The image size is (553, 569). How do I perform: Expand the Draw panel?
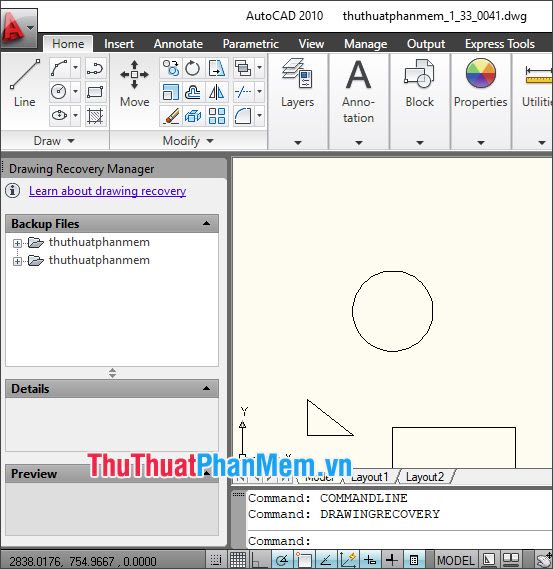(x=54, y=140)
